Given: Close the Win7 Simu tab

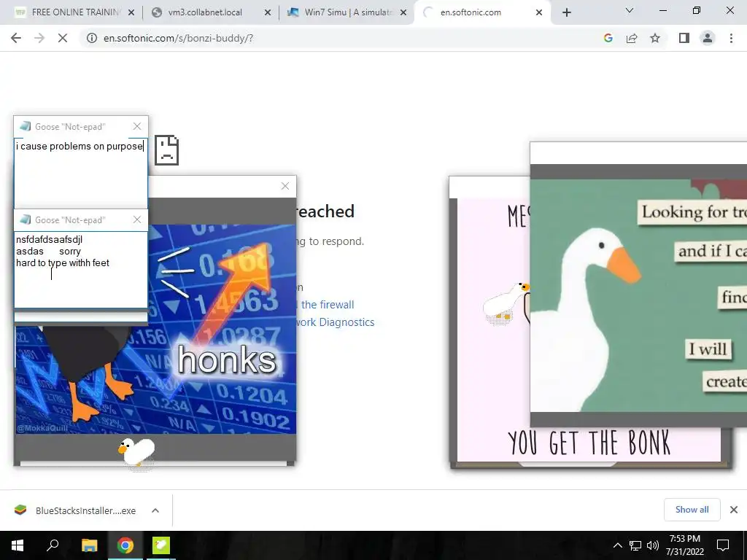Looking at the screenshot, I should [x=403, y=12].
